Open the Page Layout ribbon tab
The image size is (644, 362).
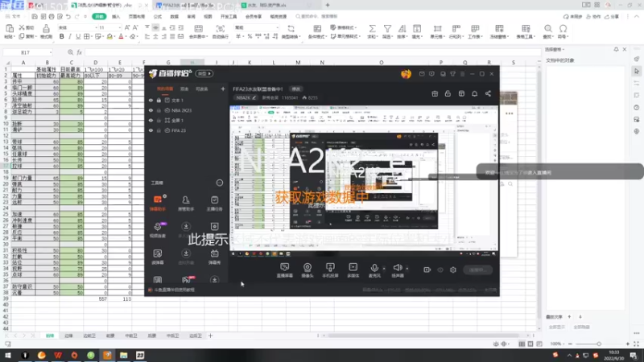coord(137,16)
